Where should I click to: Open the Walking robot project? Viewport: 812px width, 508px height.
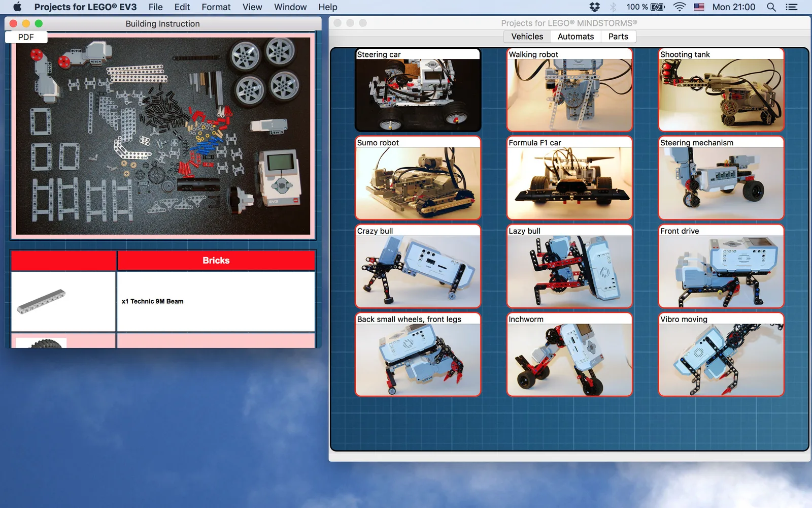pyautogui.click(x=569, y=90)
